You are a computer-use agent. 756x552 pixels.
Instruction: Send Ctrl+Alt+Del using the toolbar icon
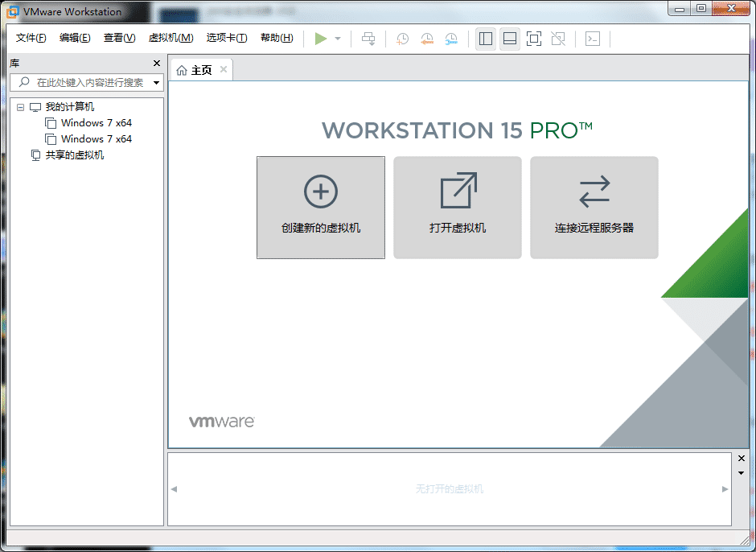(x=368, y=39)
